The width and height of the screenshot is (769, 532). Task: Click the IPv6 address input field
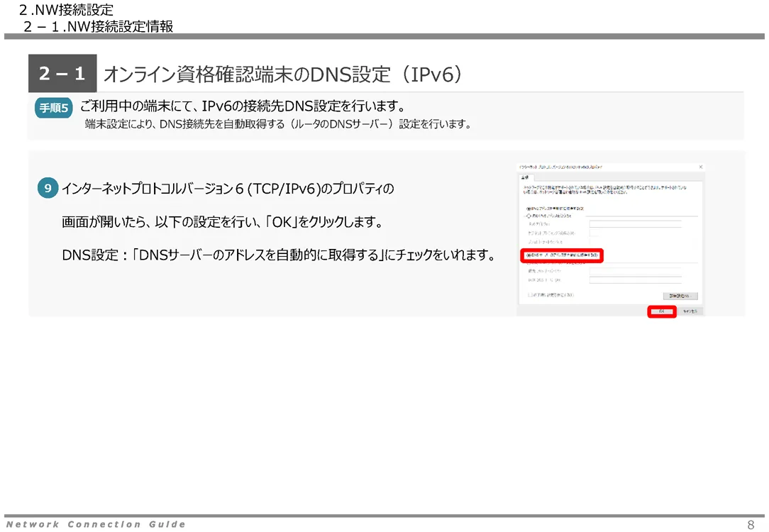click(x=635, y=224)
